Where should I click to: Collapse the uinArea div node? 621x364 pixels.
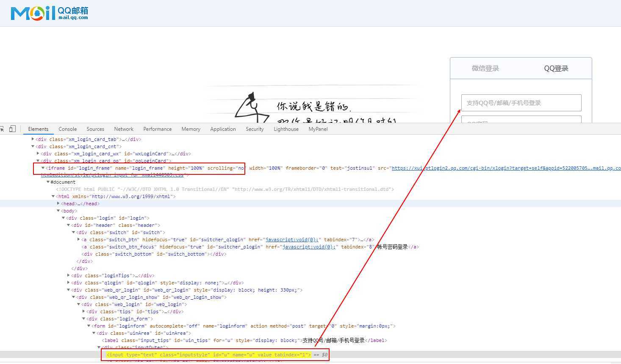coord(94,333)
